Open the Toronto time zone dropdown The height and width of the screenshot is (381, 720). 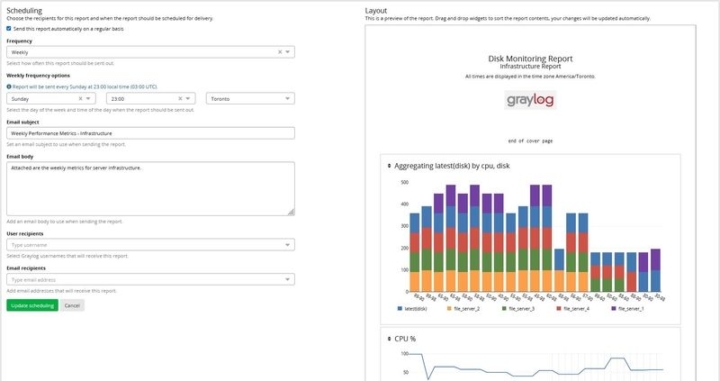point(250,99)
